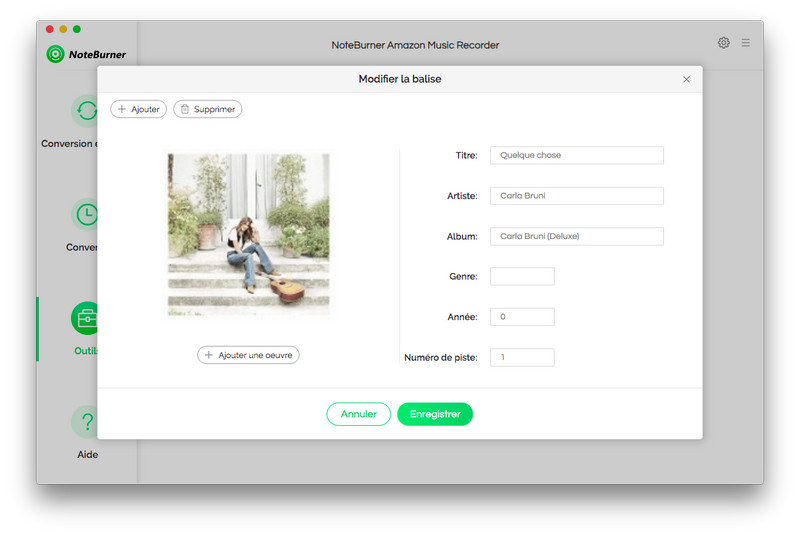Focus the Artiste input field

point(577,196)
